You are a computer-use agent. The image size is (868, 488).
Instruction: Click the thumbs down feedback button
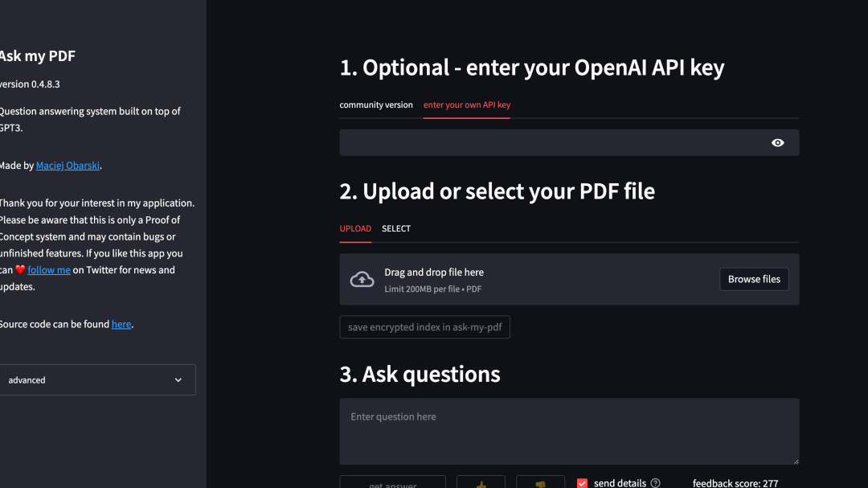[540, 482]
